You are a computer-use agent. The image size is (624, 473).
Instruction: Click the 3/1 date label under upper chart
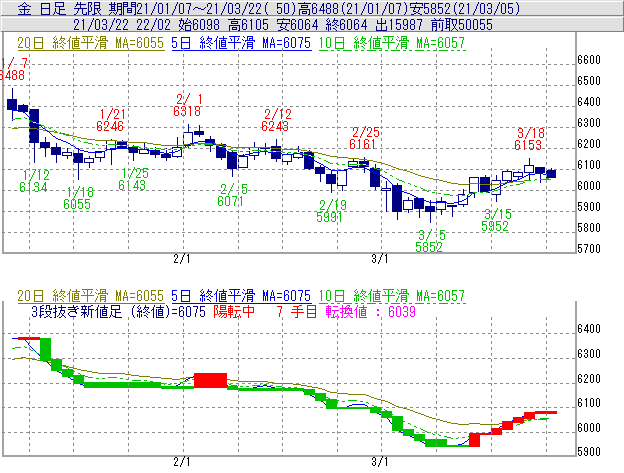[x=380, y=259]
